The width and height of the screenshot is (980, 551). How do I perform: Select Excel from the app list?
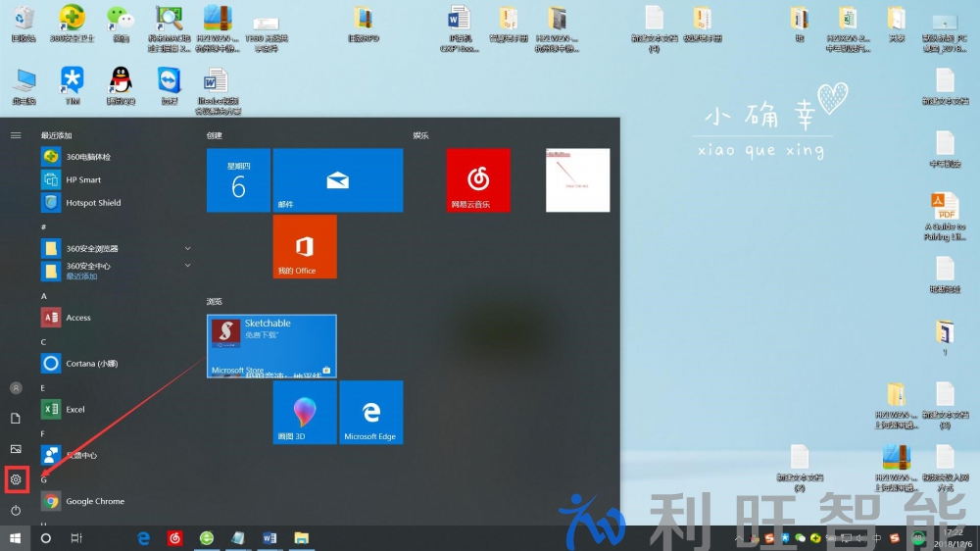click(74, 410)
